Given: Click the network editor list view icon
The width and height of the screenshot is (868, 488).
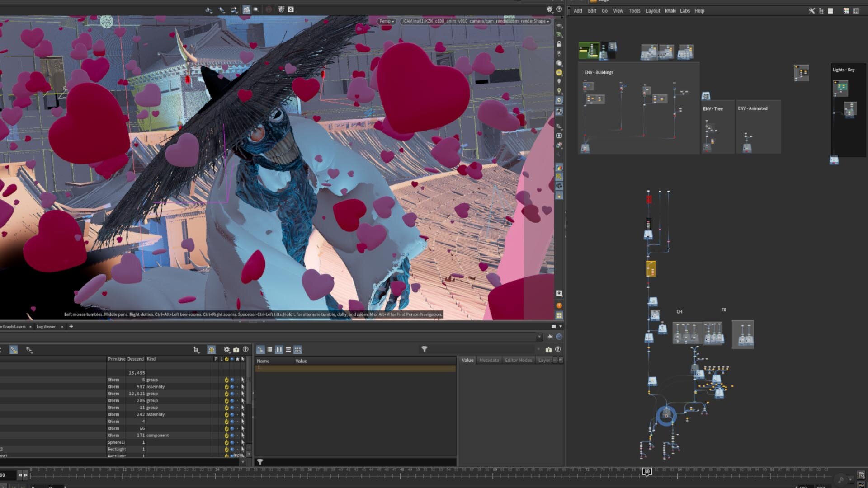Looking at the screenshot, I should click(830, 11).
